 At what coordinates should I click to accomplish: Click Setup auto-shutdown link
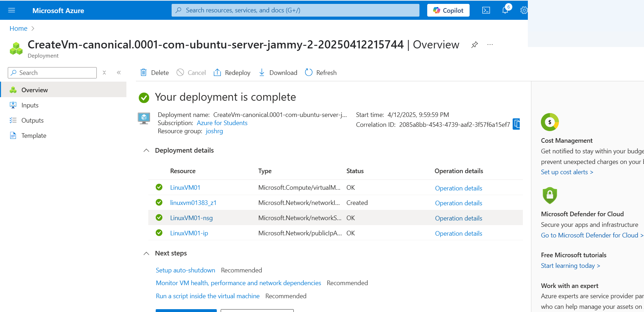click(x=185, y=270)
